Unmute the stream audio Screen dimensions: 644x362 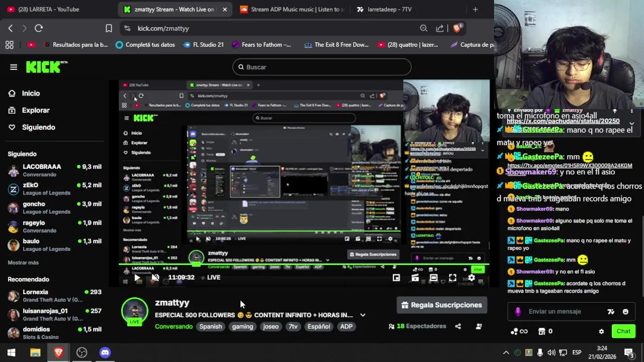point(155,278)
